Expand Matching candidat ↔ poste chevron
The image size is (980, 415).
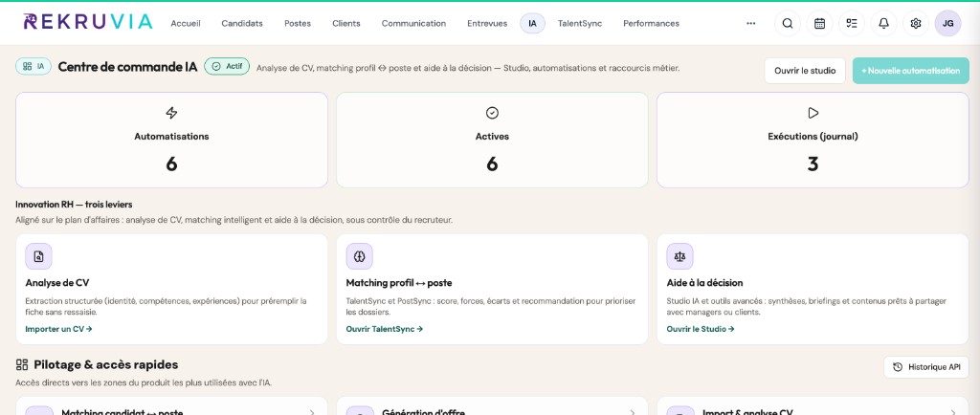pyautogui.click(x=312, y=412)
